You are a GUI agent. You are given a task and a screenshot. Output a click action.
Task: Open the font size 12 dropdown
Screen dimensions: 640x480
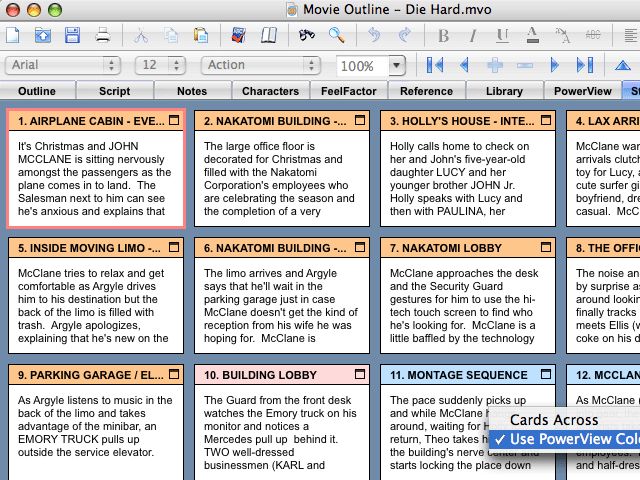(160, 65)
